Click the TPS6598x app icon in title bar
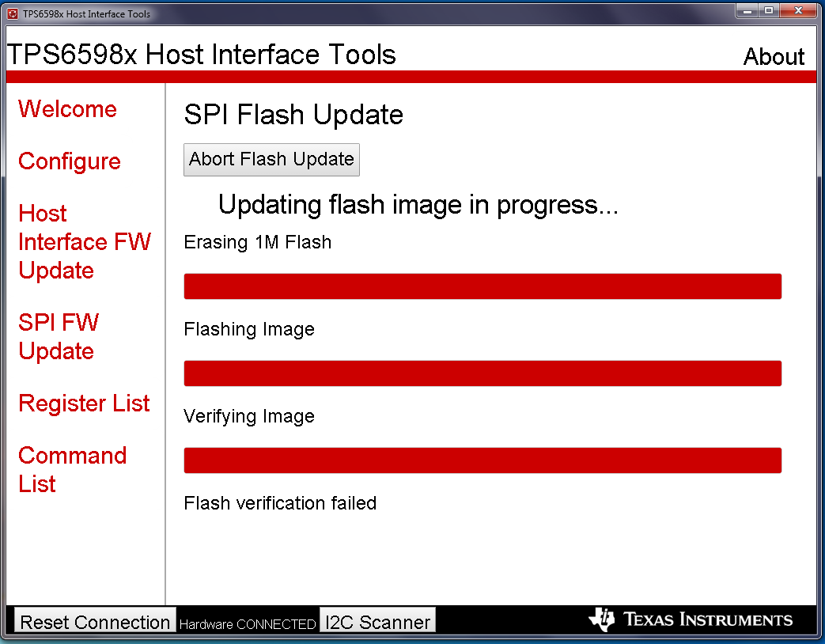This screenshot has height=644, width=825. (x=13, y=13)
